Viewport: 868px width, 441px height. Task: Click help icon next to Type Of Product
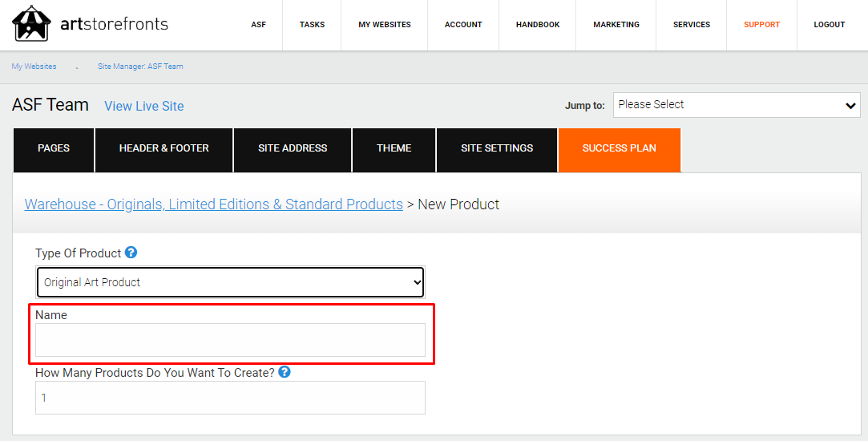pos(131,253)
